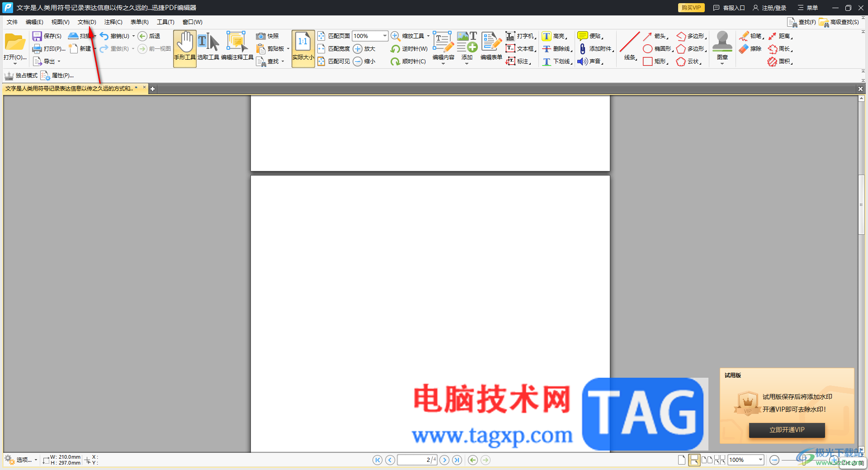Save the document with 保存(S)
This screenshot has height=470, width=868.
pos(47,36)
